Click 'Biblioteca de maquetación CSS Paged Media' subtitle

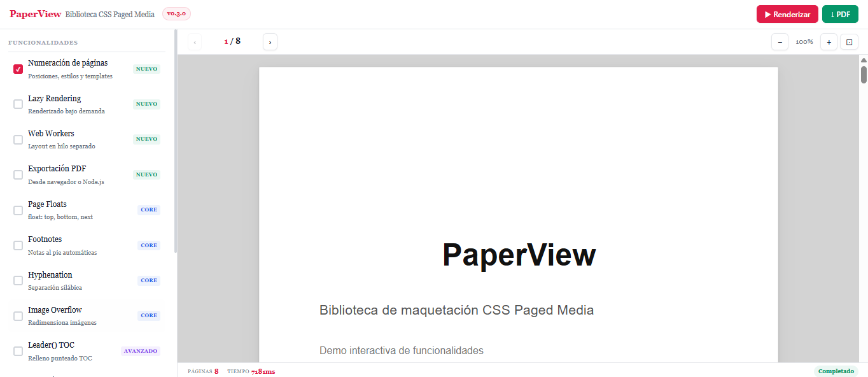[456, 310]
